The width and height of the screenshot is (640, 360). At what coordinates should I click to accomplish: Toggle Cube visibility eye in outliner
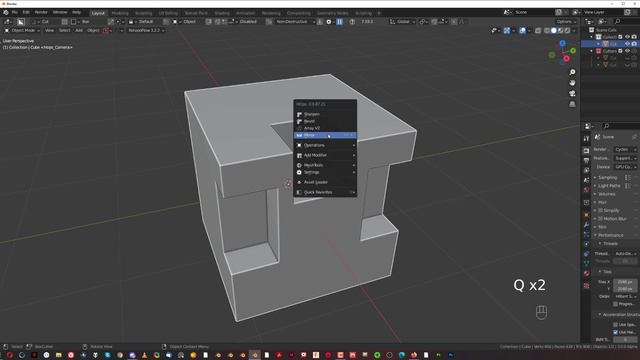pyautogui.click(x=627, y=44)
